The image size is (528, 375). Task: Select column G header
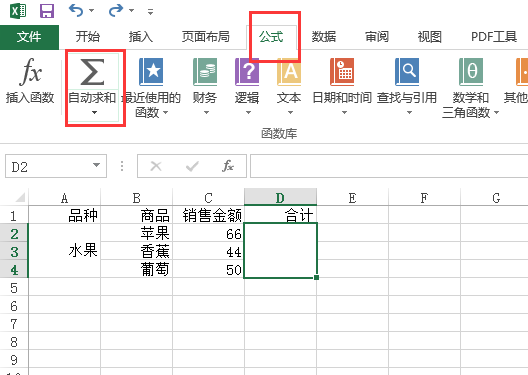[494, 198]
